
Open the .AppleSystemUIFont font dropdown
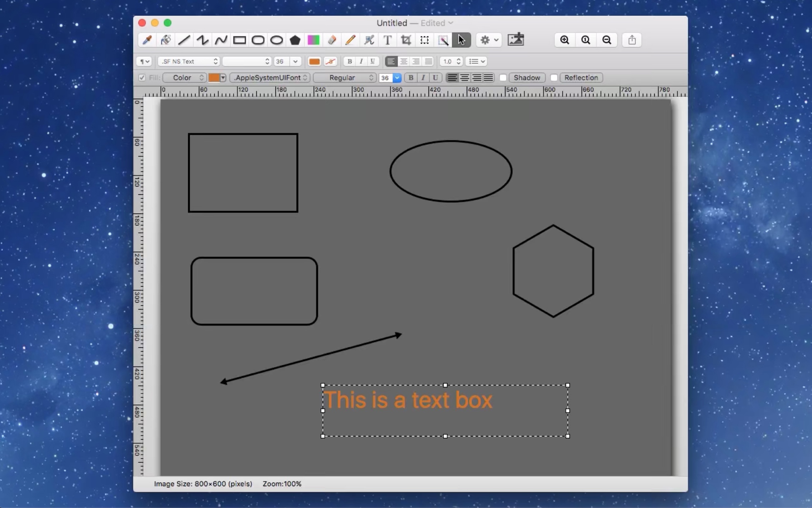pos(269,78)
